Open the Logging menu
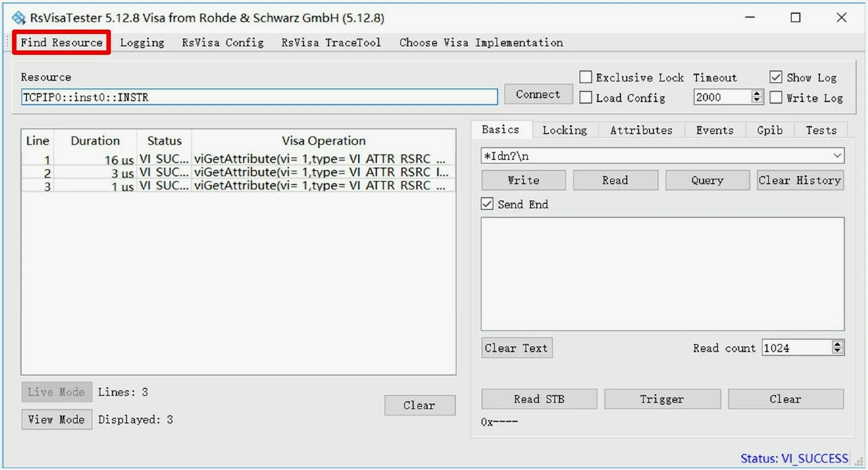 tap(142, 43)
